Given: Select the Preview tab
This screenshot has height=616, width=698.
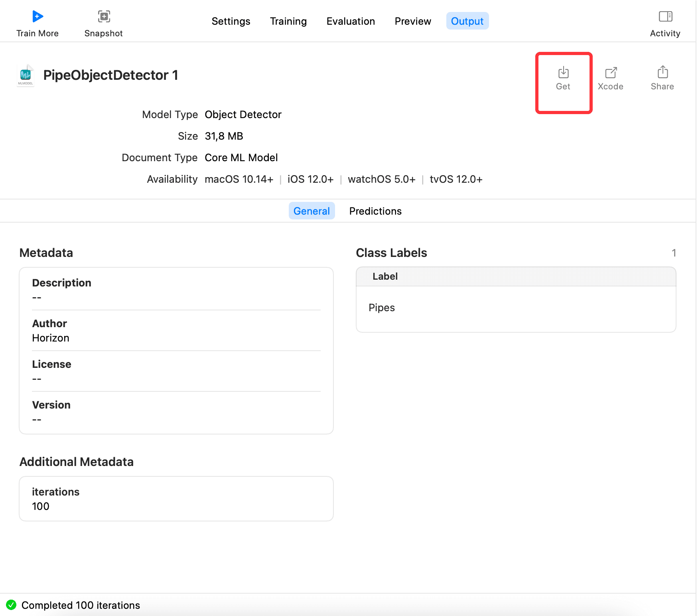Looking at the screenshot, I should tap(413, 21).
